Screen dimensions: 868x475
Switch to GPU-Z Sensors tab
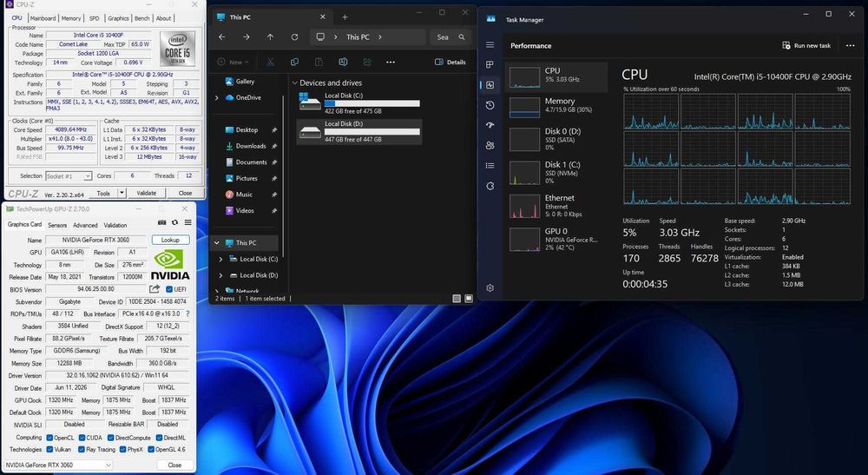click(x=57, y=225)
